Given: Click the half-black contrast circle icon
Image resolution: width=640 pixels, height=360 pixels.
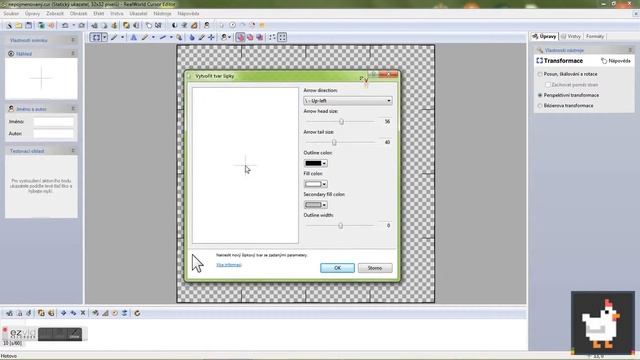Looking at the screenshot, I should point(174,25).
